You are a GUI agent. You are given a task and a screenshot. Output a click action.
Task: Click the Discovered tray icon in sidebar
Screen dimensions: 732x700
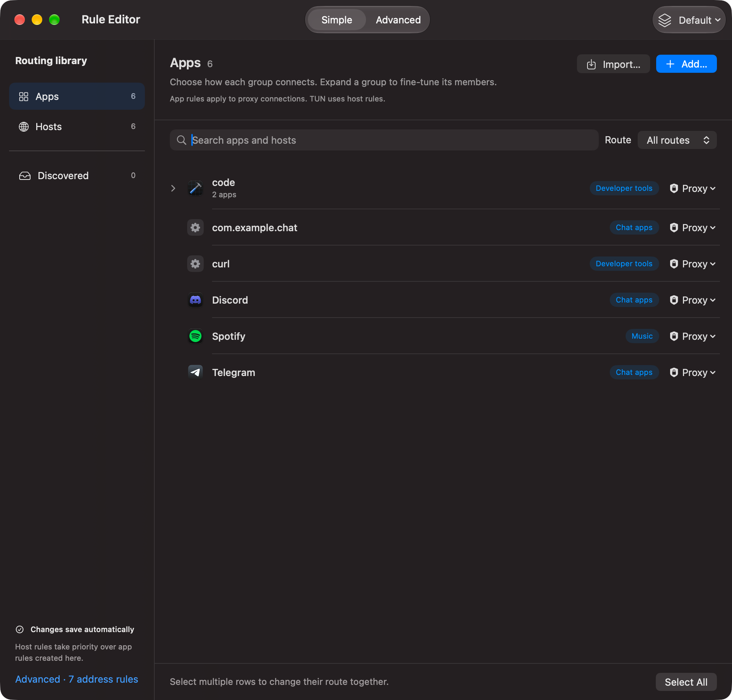(x=25, y=176)
